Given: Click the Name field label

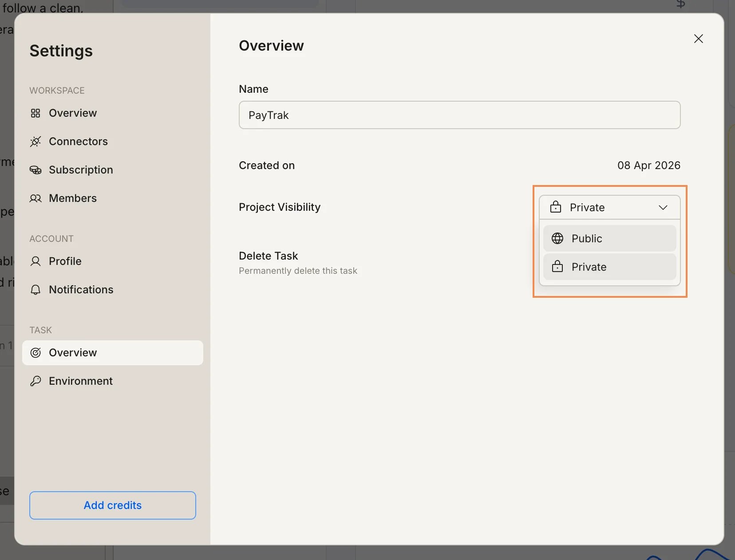Looking at the screenshot, I should tap(253, 89).
